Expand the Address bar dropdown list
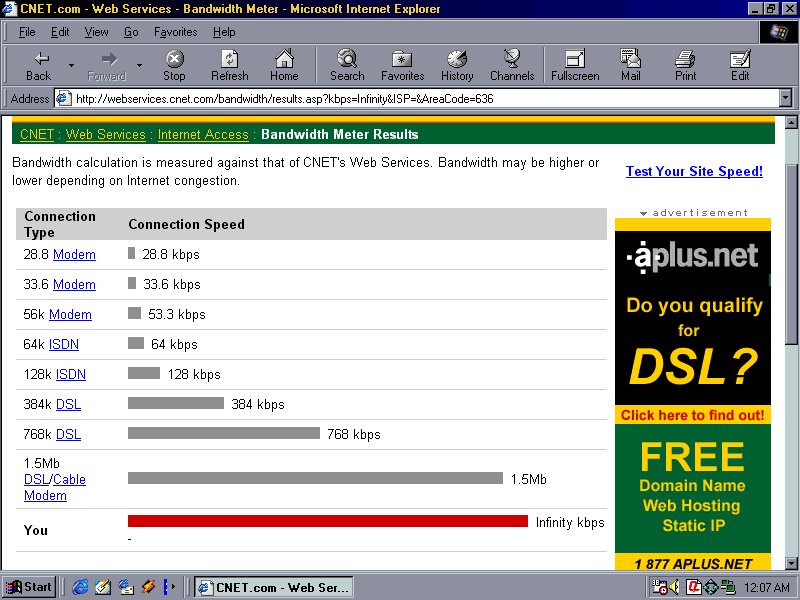Image resolution: width=800 pixels, height=600 pixels. 786,98
